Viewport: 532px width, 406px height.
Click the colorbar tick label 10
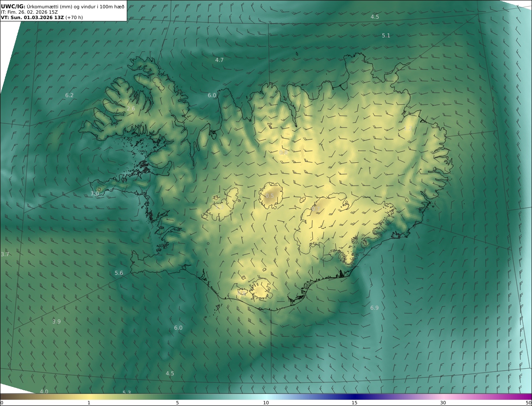click(x=266, y=403)
